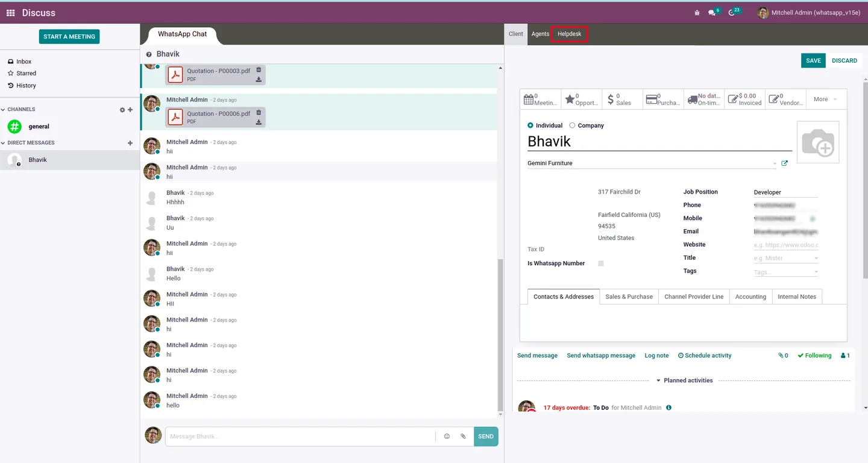Open Invoiced stat button
Image resolution: width=868 pixels, height=463 pixels.
click(x=745, y=99)
